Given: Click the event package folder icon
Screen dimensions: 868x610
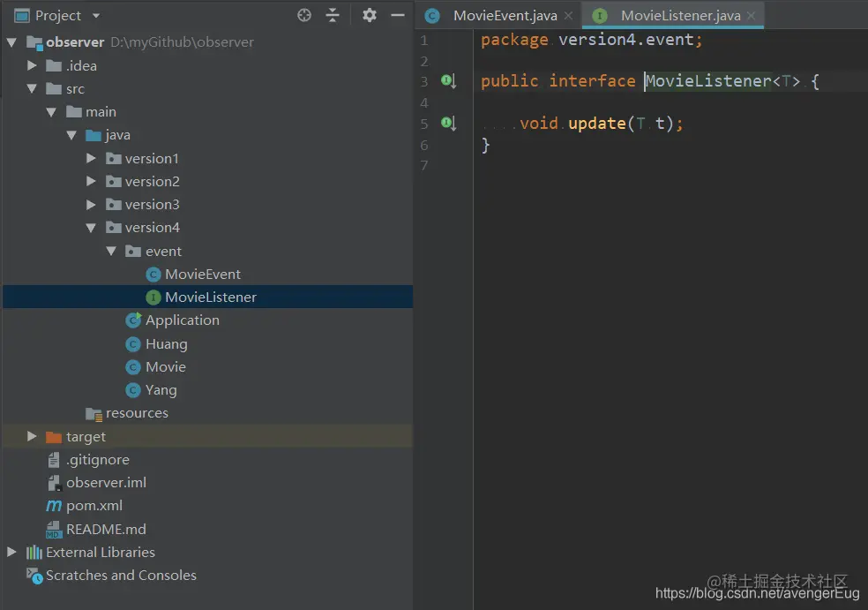Looking at the screenshot, I should click(x=133, y=251).
